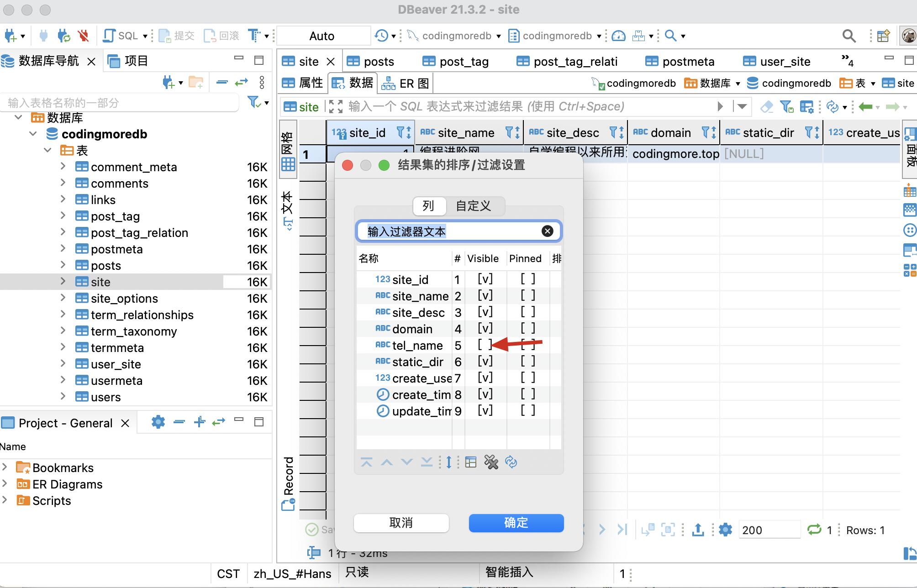
Task: Click the toolbar search magnifier icon
Action: (848, 36)
